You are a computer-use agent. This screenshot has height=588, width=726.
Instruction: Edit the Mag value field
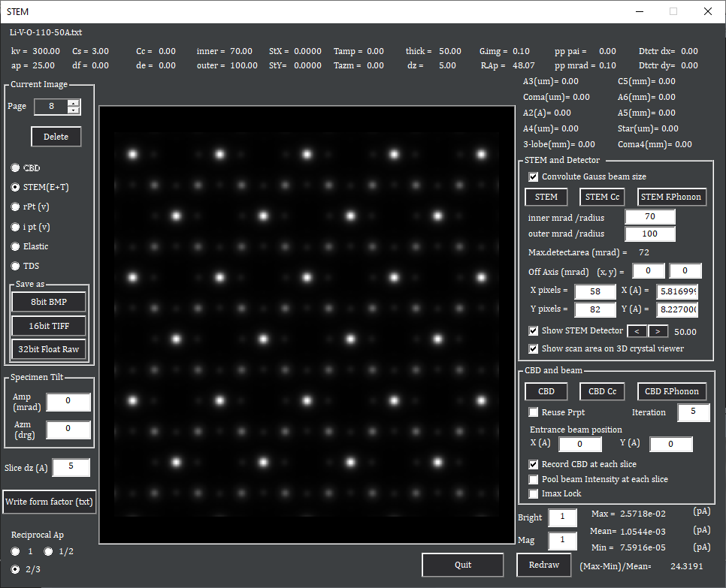(563, 541)
